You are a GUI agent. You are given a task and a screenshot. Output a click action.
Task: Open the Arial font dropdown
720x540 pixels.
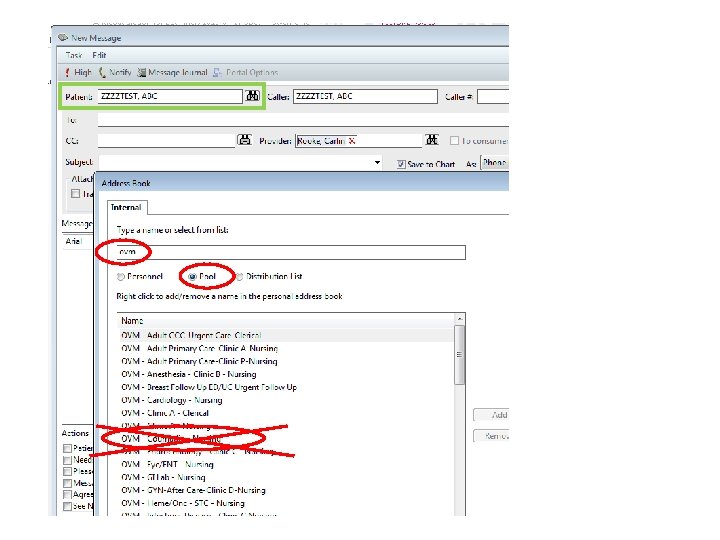point(77,241)
